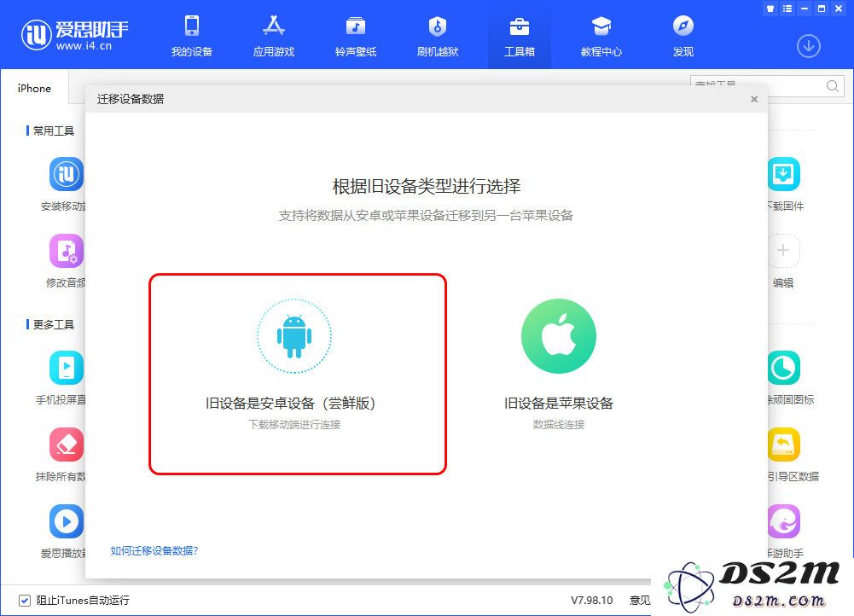Open 如何迁移设备数据 help link

point(154,550)
